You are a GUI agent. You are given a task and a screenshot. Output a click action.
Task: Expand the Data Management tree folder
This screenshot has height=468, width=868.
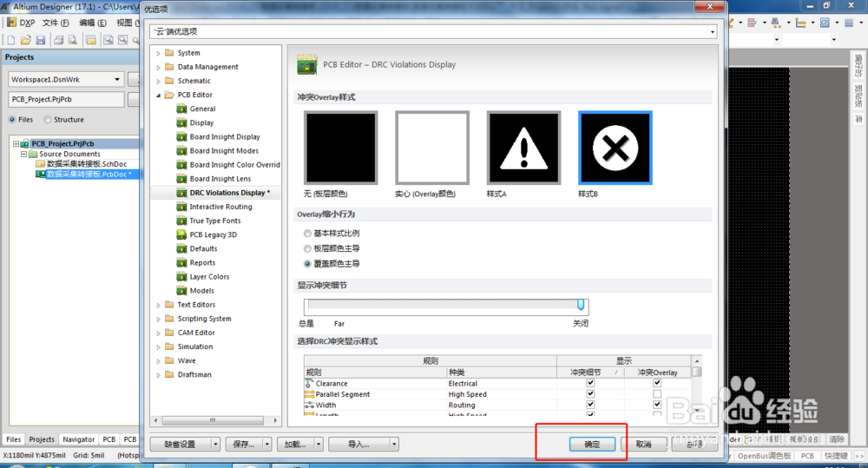coord(158,67)
